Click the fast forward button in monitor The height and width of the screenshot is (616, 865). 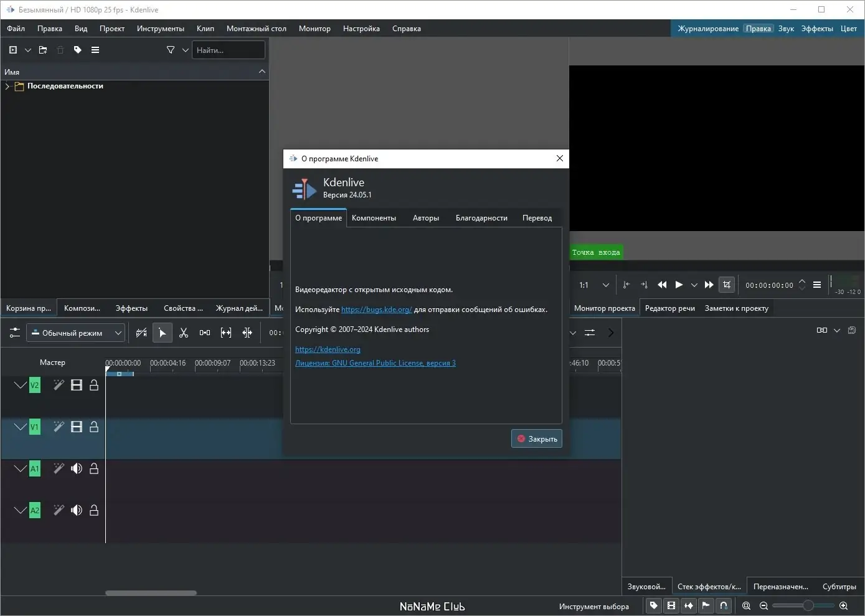[x=709, y=285]
